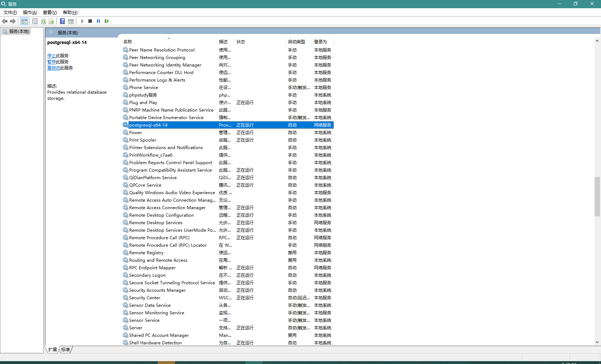
Task: Open the 查看(V) menu
Action: tap(50, 13)
